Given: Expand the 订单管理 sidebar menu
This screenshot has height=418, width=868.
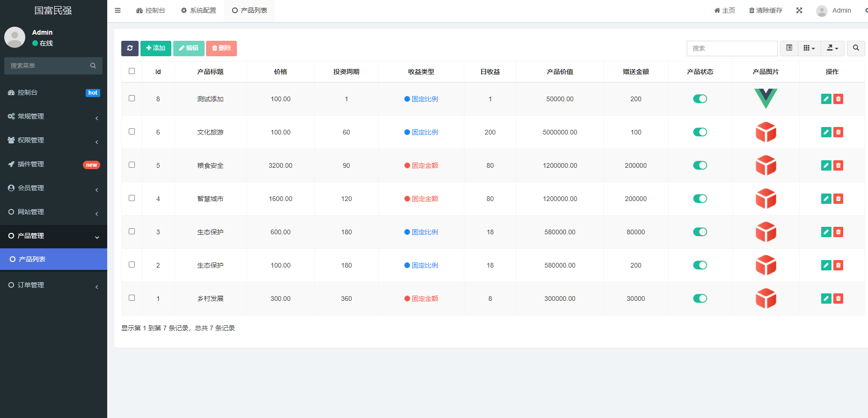Looking at the screenshot, I should click(53, 285).
